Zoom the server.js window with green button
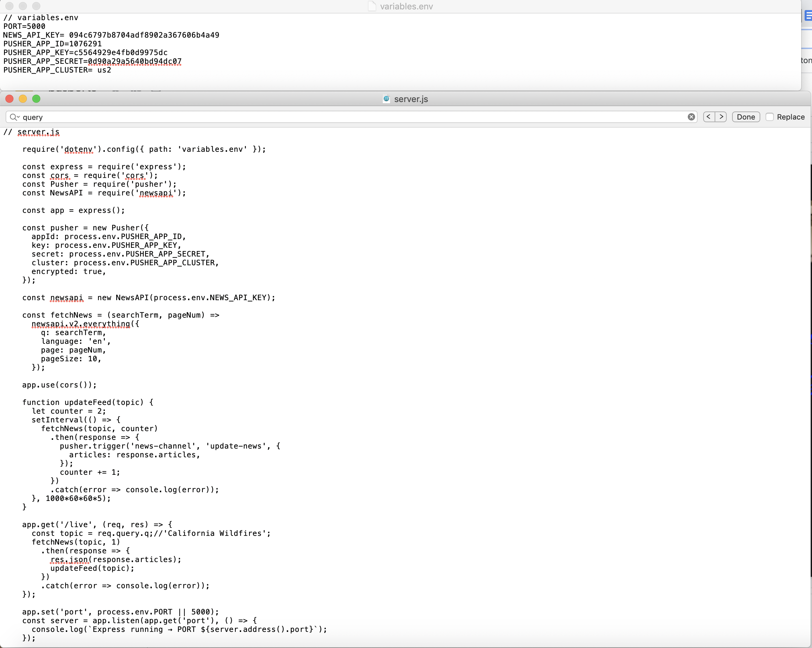The height and width of the screenshot is (648, 812). pos(36,99)
